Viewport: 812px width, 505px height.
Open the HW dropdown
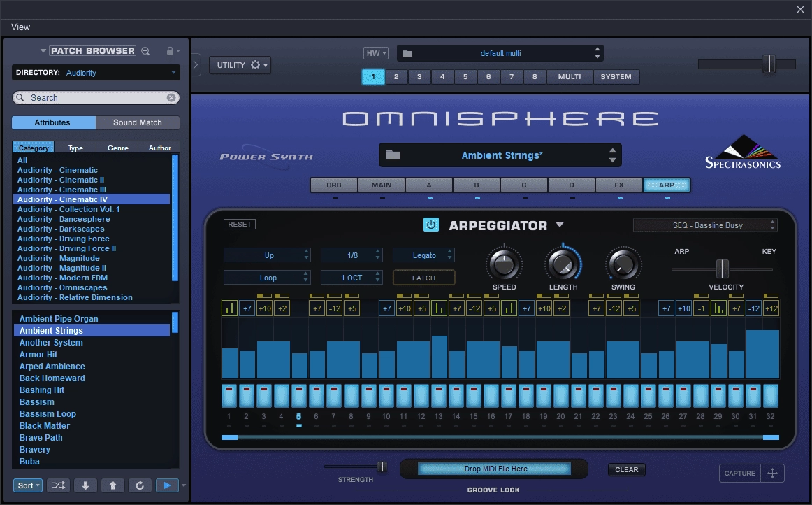(375, 53)
